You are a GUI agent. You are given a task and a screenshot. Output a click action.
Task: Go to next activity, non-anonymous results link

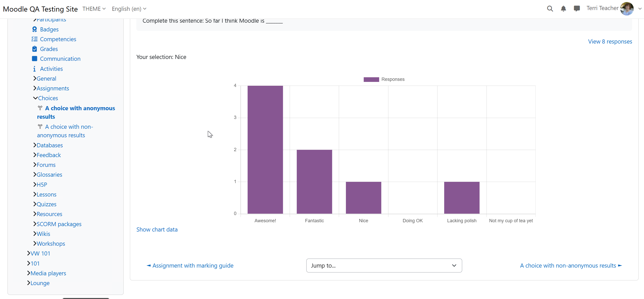click(571, 266)
